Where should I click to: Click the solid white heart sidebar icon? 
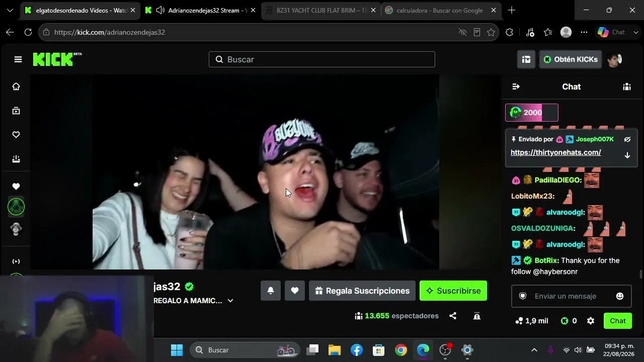pyautogui.click(x=16, y=187)
